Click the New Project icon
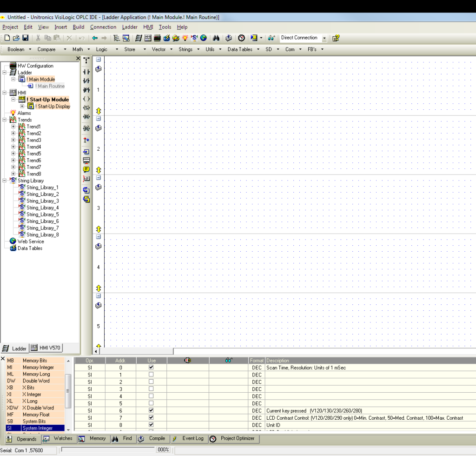The height and width of the screenshot is (456, 476). (x=7, y=38)
